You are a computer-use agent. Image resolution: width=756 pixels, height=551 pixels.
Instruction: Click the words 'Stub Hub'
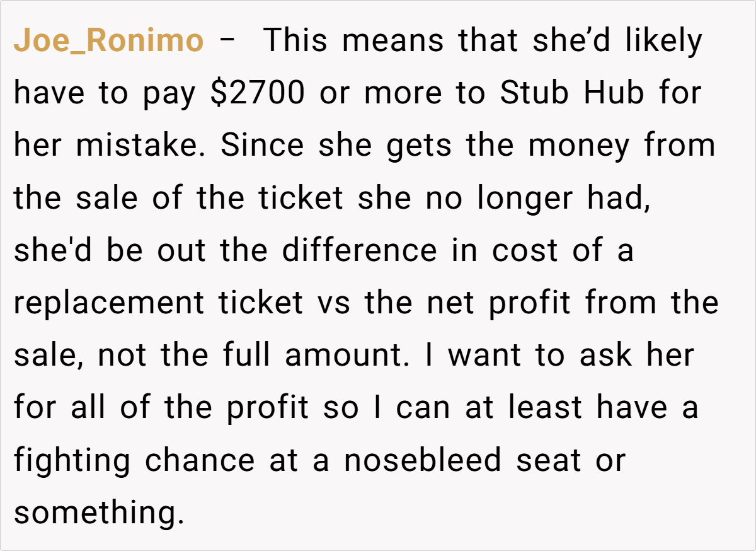coord(572,94)
